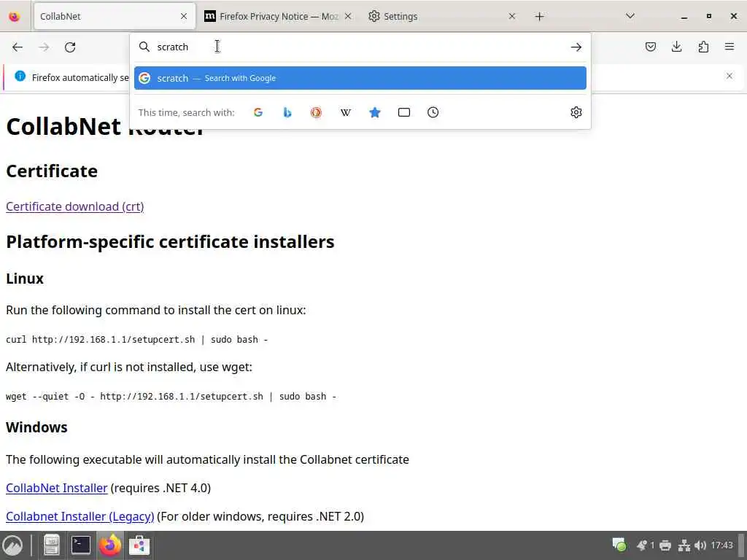Image resolution: width=747 pixels, height=560 pixels.
Task: Click the Firefox taskbar icon
Action: point(110,545)
